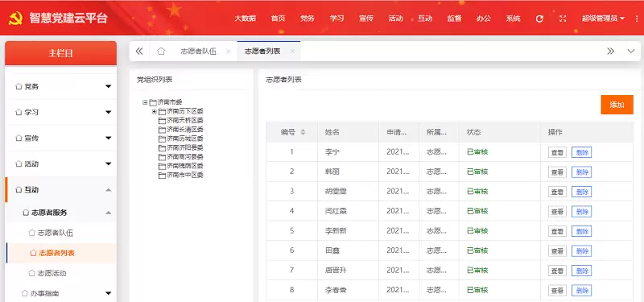Open 宣传 in the top navigation
The height and width of the screenshot is (302, 644).
coord(366,19)
